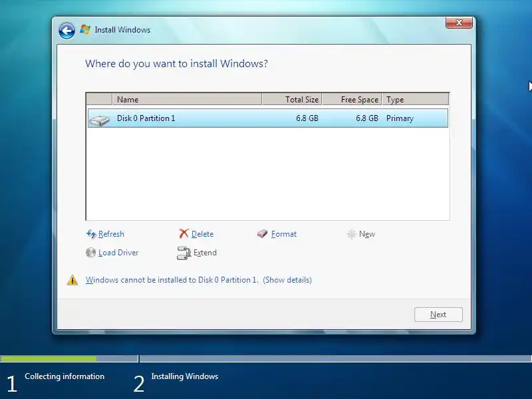Click the 6.8 GB Total Size cell
This screenshot has height=399, width=532.
pyautogui.click(x=307, y=118)
